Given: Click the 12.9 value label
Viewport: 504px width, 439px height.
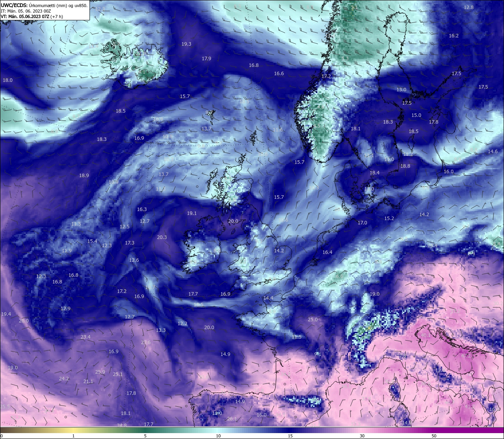Looking at the screenshot, I should [x=65, y=309].
